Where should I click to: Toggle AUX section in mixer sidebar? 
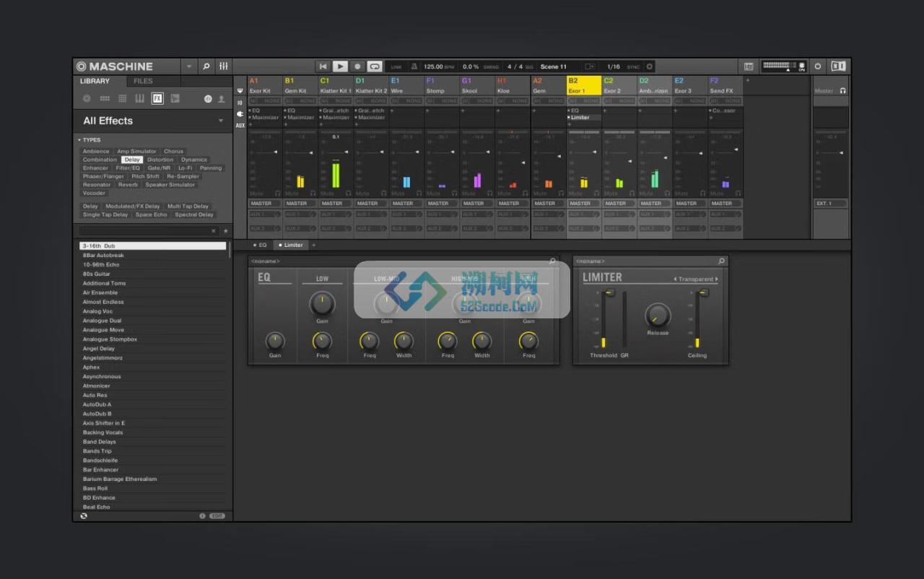coord(240,126)
